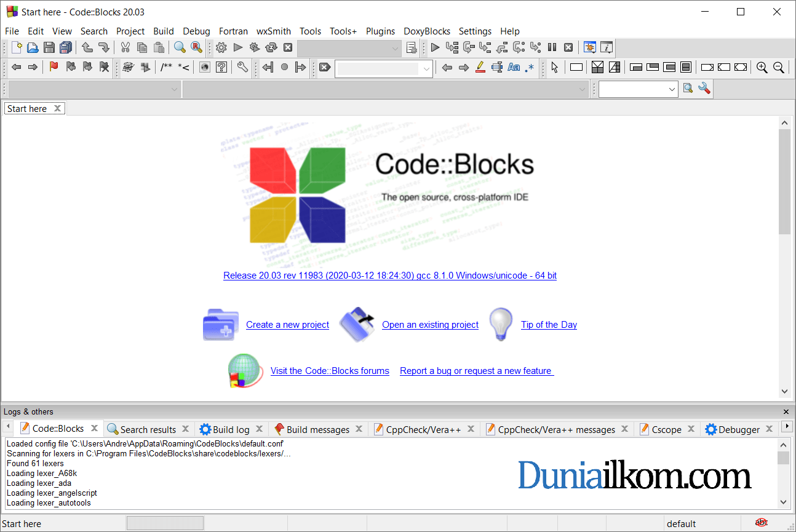This screenshot has width=796, height=532.
Task: Click the right arrow to show more log tabs
Action: [x=787, y=426]
